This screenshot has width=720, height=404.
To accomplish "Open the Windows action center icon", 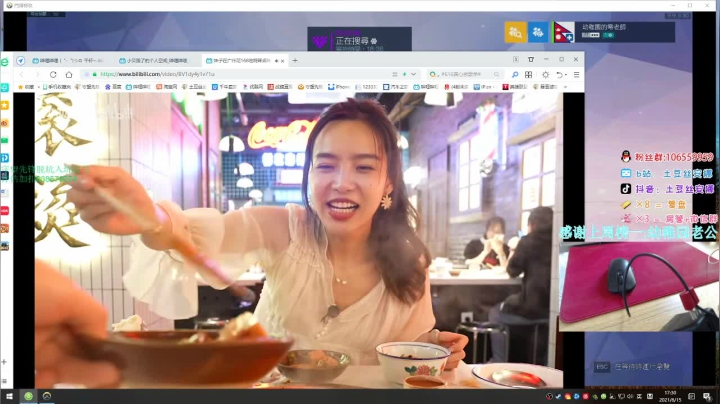I will pyautogui.click(x=707, y=396).
